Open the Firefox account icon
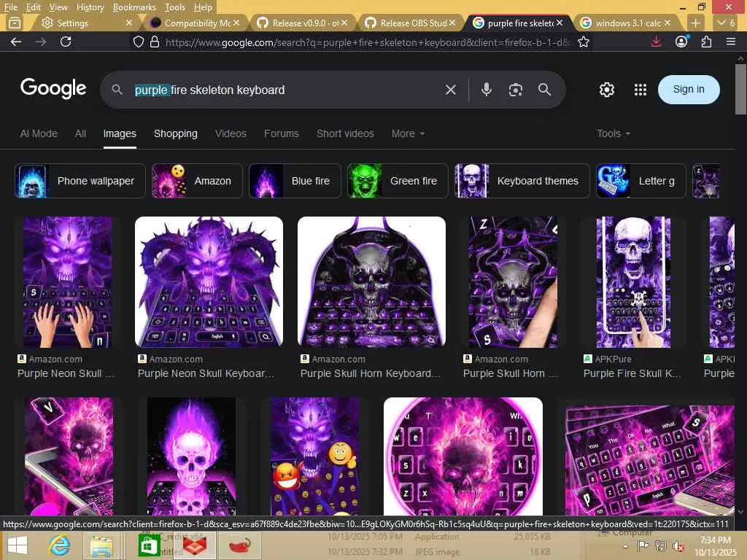This screenshot has width=747, height=560. [682, 42]
